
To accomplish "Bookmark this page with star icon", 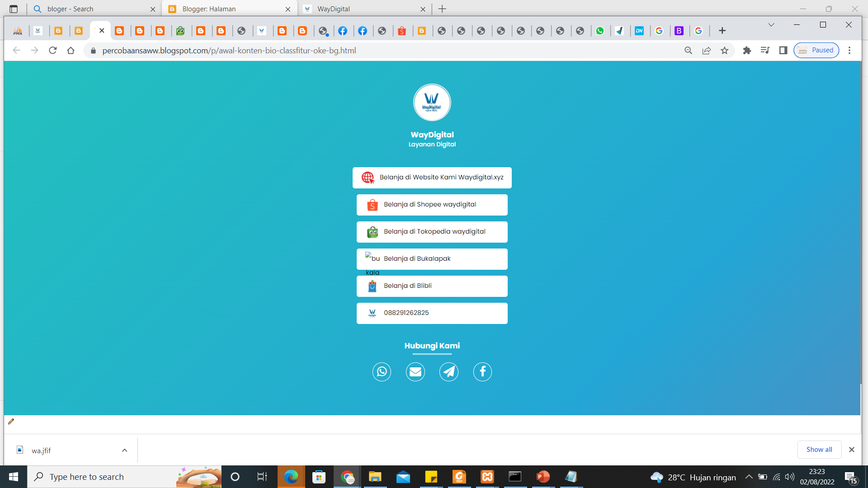I will pyautogui.click(x=725, y=51).
